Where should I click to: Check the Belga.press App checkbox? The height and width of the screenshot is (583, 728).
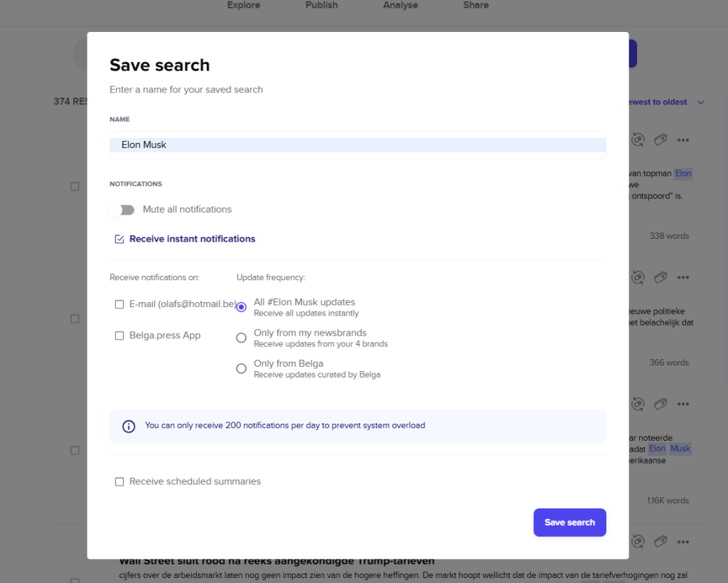119,336
